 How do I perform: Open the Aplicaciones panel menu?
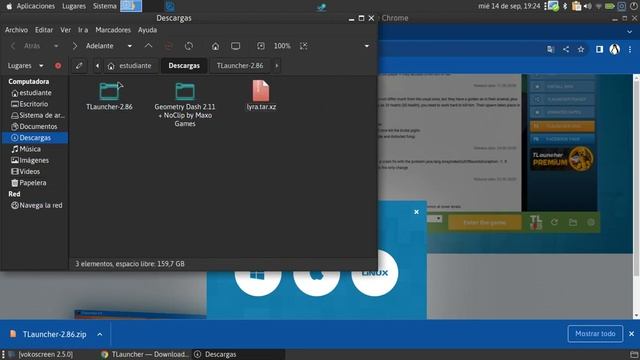pos(36,6)
